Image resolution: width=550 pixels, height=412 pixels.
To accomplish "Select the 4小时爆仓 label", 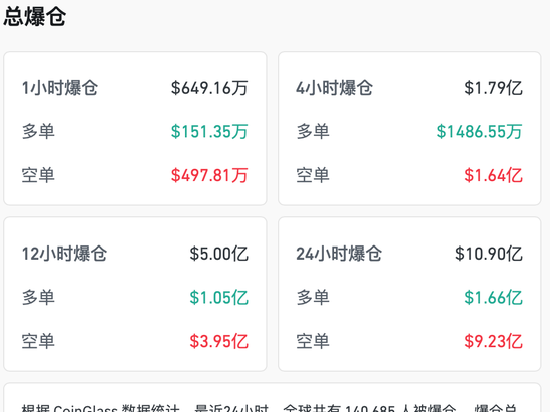I will (335, 88).
